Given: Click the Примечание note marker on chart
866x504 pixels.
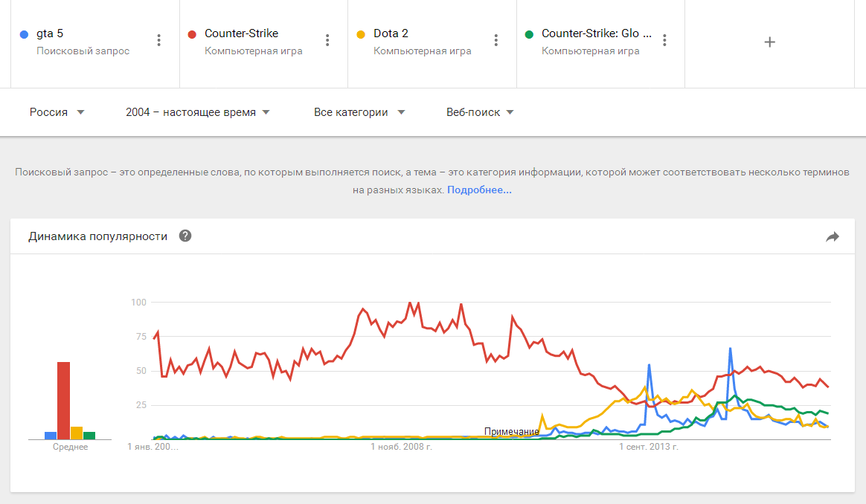Looking at the screenshot, I should (511, 432).
